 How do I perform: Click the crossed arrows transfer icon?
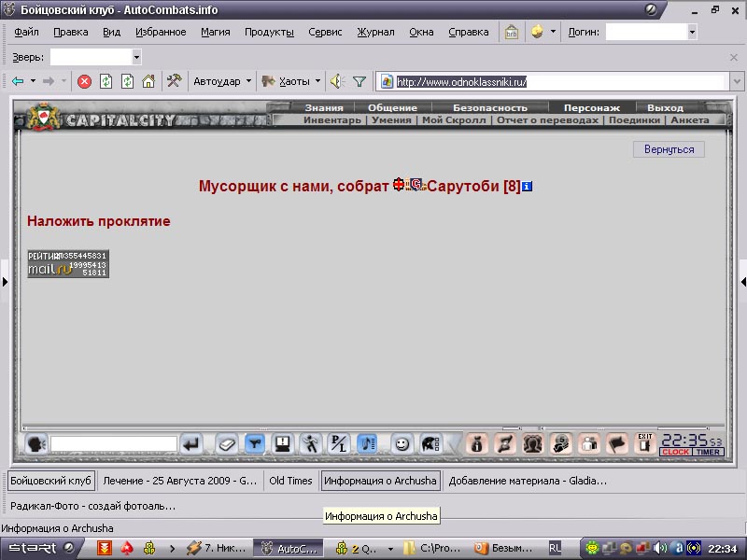(505, 445)
